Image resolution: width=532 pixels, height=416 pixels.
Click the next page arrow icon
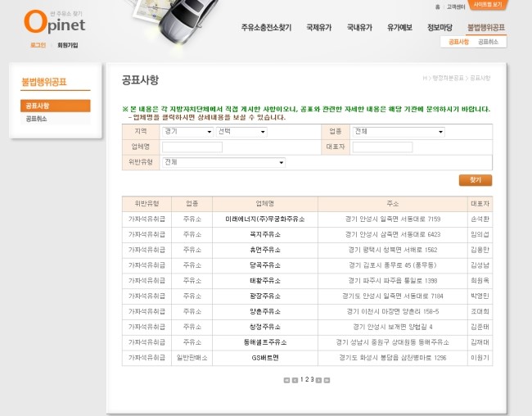(x=318, y=380)
